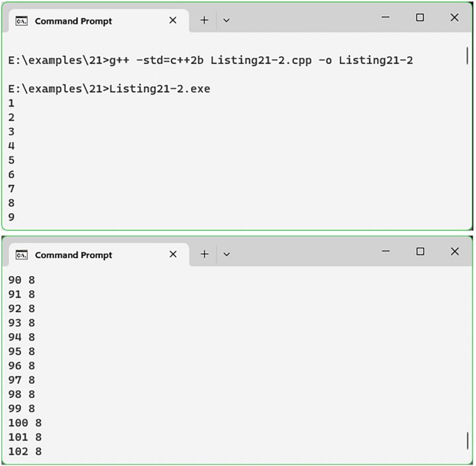Close the top Command Prompt window
The height and width of the screenshot is (466, 476).
coord(454,17)
